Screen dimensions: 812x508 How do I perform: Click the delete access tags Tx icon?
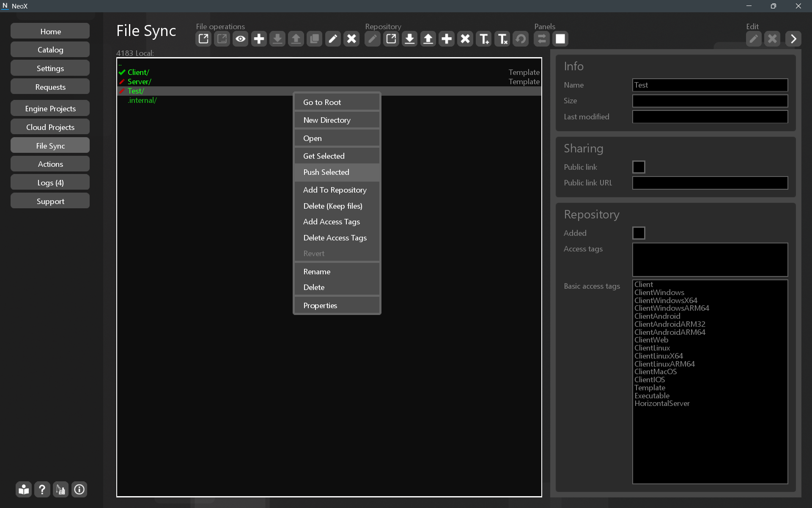pos(502,39)
